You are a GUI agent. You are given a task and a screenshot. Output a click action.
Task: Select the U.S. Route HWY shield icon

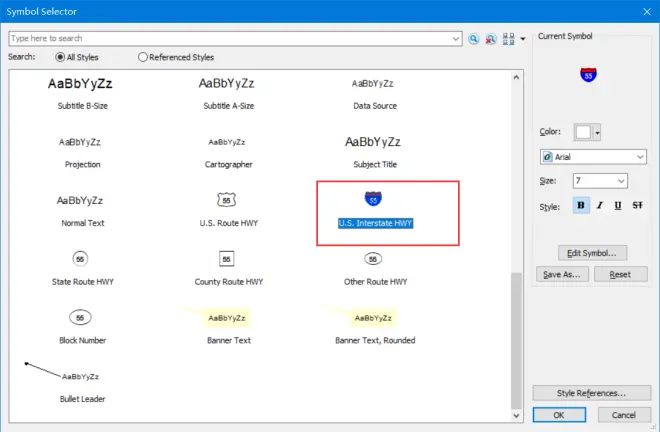click(226, 200)
